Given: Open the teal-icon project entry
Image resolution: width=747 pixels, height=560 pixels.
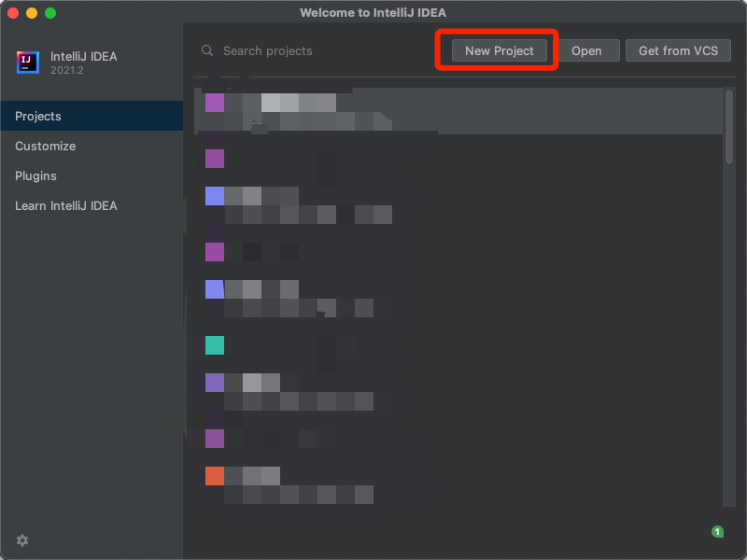Looking at the screenshot, I should (458, 345).
